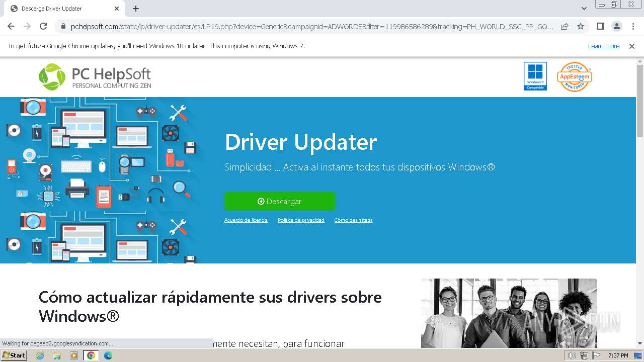Viewport: 644px width, 362px height.
Task: Open Microsoft Edge from the taskbar
Action: click(x=108, y=355)
